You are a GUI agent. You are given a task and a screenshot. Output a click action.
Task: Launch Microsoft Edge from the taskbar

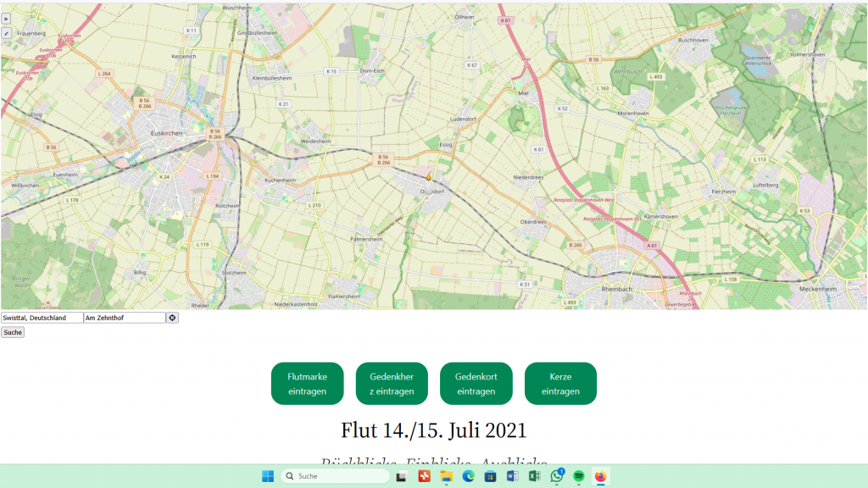[x=468, y=476]
